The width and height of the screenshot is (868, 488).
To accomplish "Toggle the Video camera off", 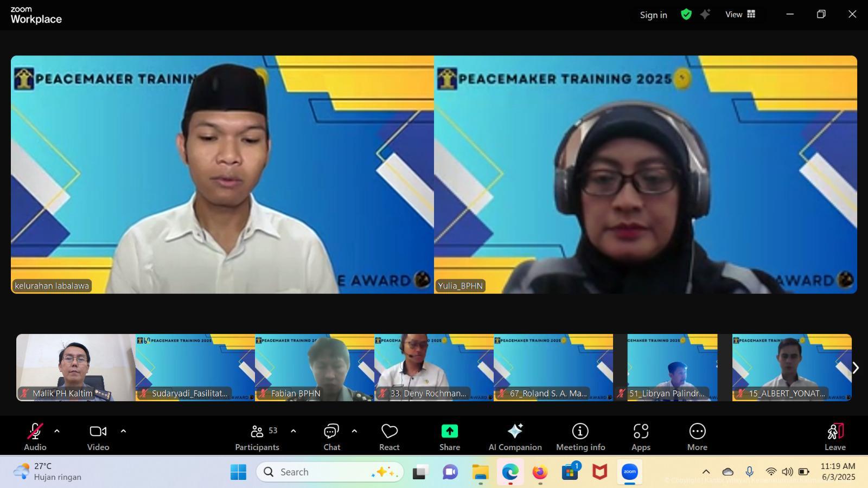I will click(x=98, y=436).
